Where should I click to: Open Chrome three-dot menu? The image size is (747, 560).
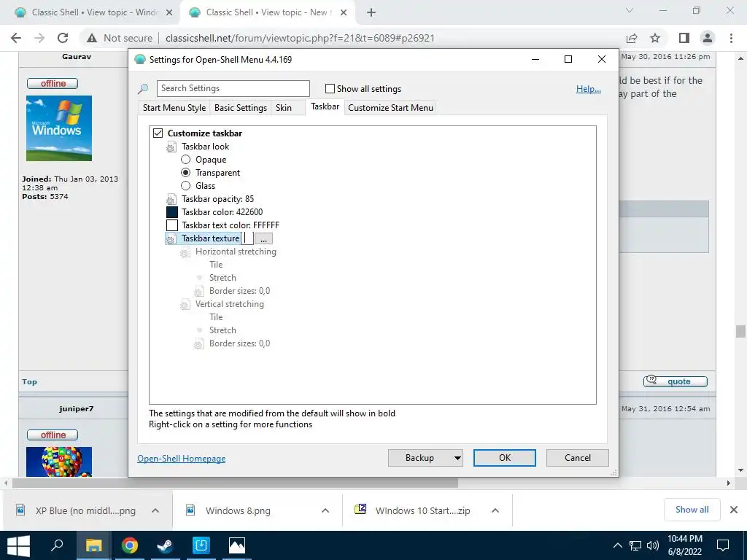pos(731,38)
